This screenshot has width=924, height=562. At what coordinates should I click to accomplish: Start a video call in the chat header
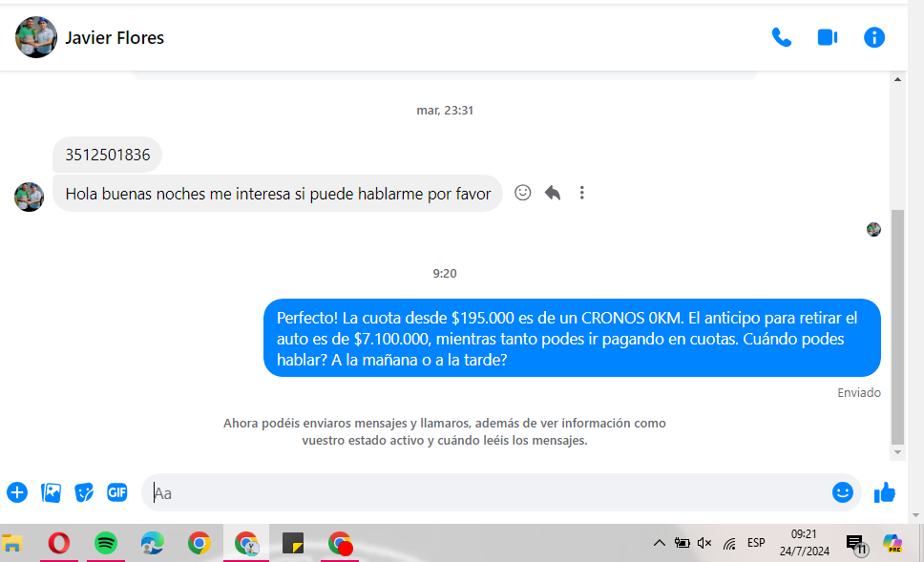point(827,37)
